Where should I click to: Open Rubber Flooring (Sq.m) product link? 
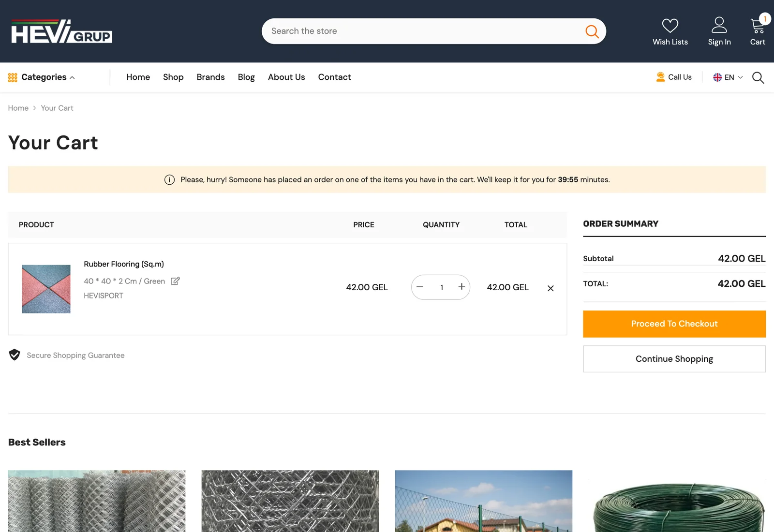point(124,264)
